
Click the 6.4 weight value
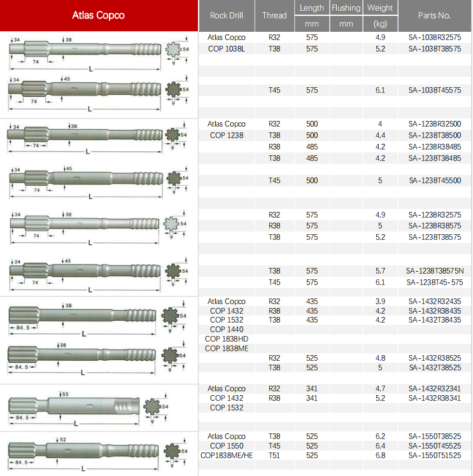[380, 446]
